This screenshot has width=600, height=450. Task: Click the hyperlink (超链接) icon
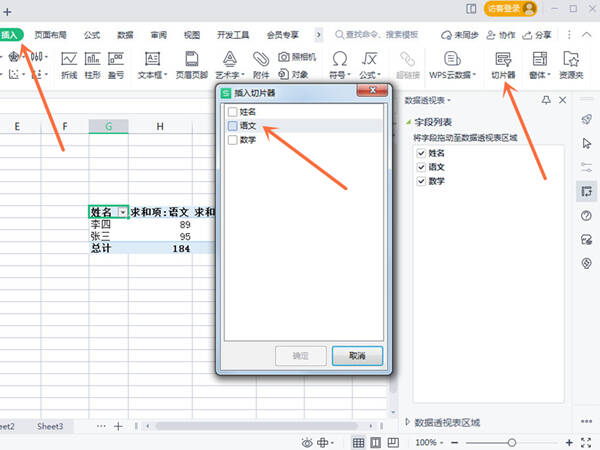(408, 65)
